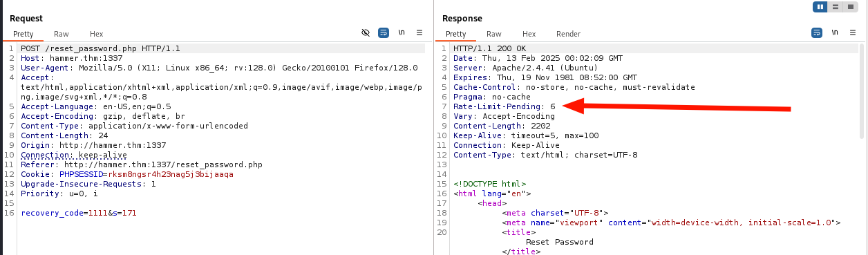Image resolution: width=868 pixels, height=255 pixels.
Task: Click the <html lang="en"> line
Action: pos(492,193)
